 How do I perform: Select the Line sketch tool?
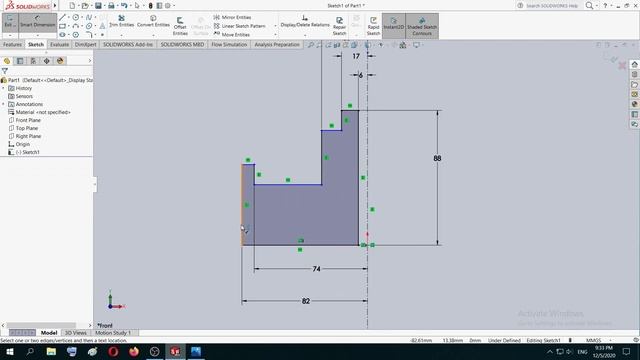(62, 17)
